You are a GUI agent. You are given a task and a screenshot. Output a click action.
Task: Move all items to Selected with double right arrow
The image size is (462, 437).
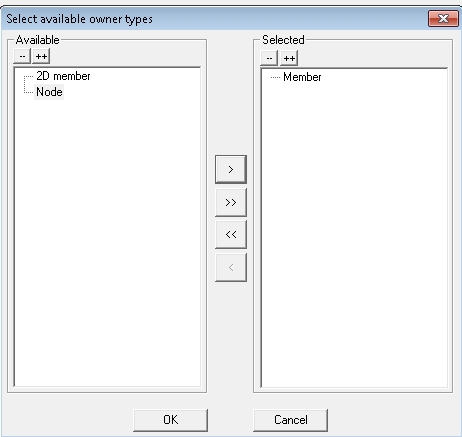231,202
